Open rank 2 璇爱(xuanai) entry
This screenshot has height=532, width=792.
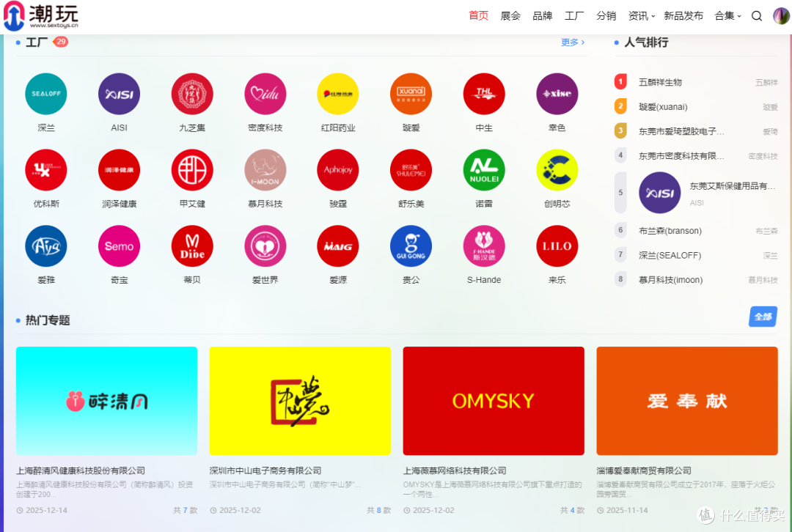tap(695, 107)
